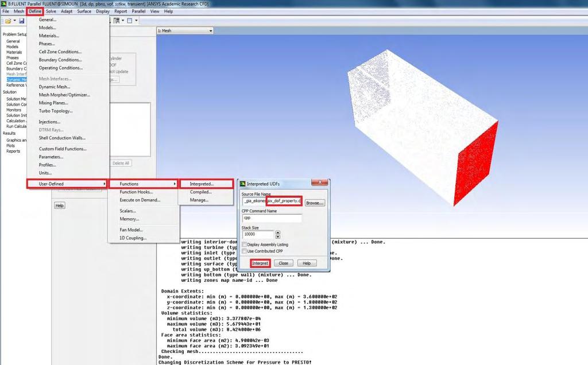
Task: Click Help in the Interpreted UDFs dialog
Action: pyautogui.click(x=307, y=263)
